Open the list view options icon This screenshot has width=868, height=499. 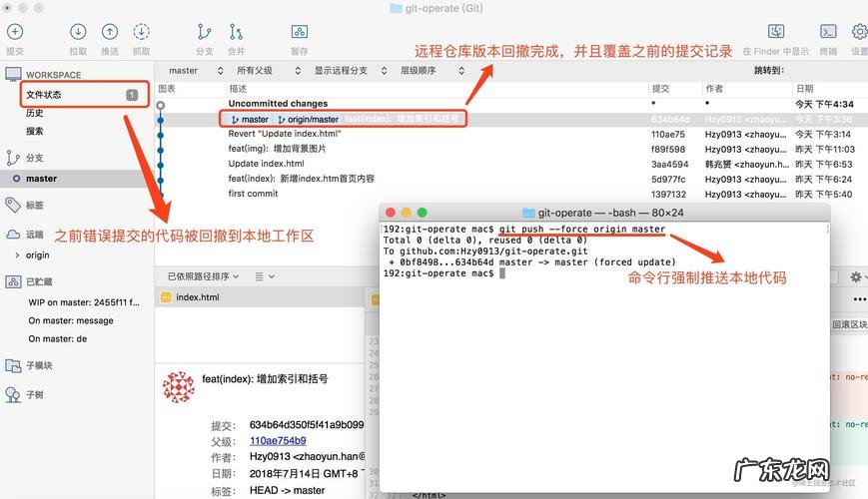tap(265, 276)
